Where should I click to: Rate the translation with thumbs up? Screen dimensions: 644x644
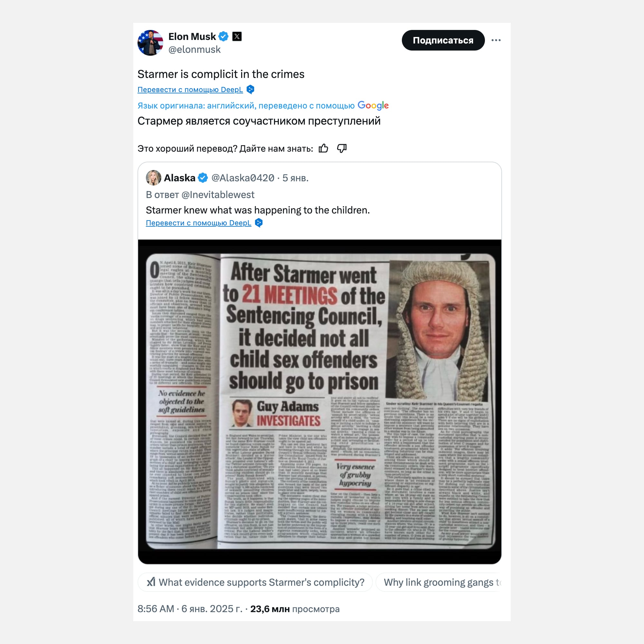[x=323, y=148]
